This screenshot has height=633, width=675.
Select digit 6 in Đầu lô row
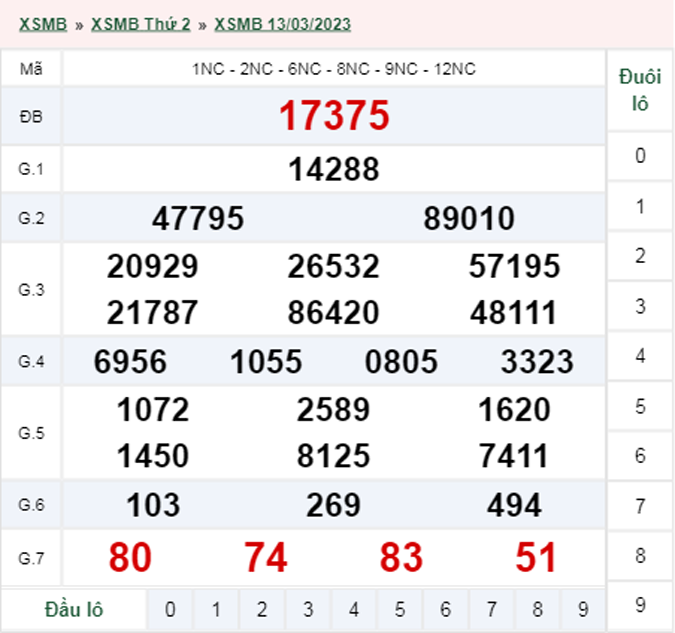click(x=446, y=609)
